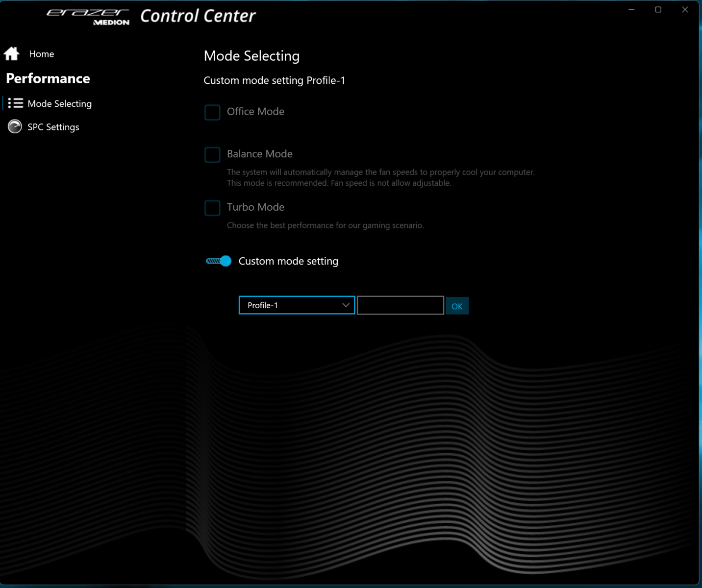Open the SPC Settings page label
702x588 pixels.
click(x=53, y=127)
